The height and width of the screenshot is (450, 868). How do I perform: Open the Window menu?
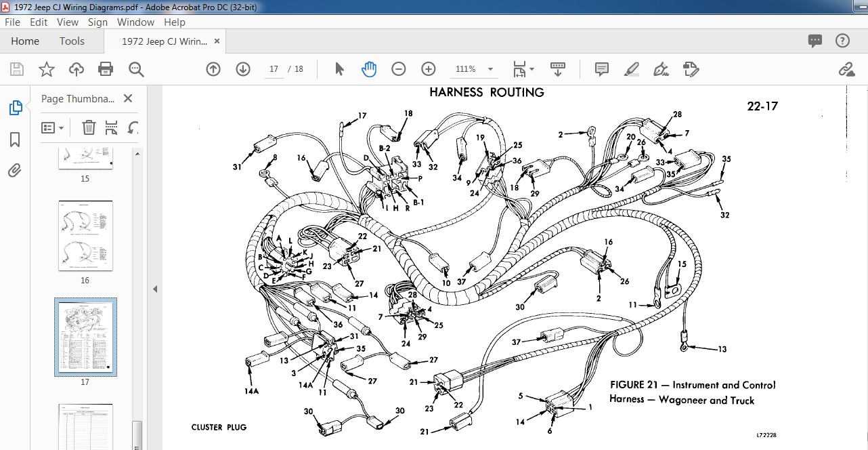pos(136,22)
